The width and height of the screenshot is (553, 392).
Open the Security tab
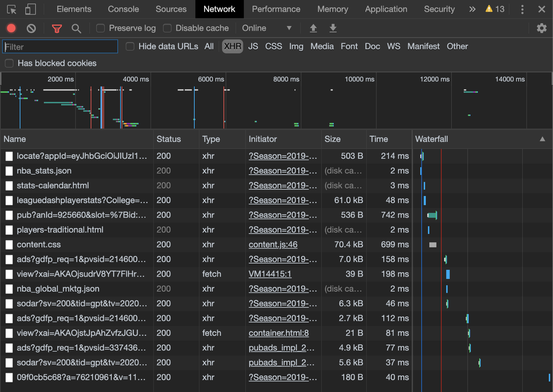click(x=439, y=9)
